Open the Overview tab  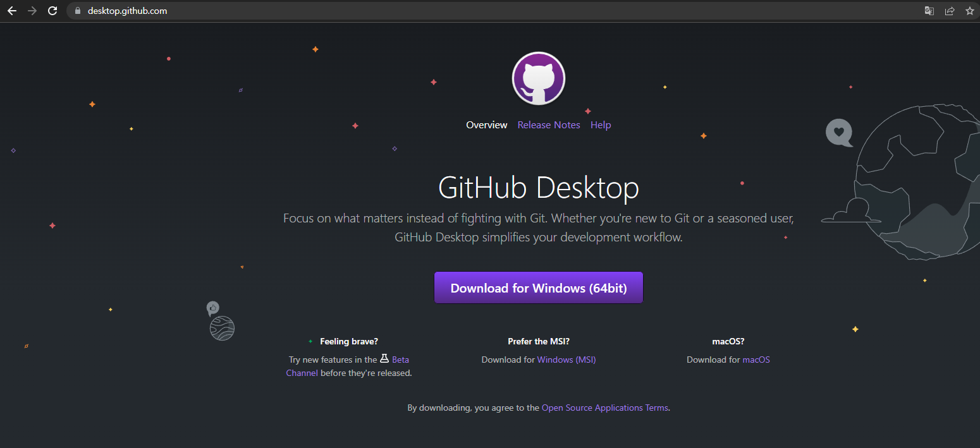[487, 125]
